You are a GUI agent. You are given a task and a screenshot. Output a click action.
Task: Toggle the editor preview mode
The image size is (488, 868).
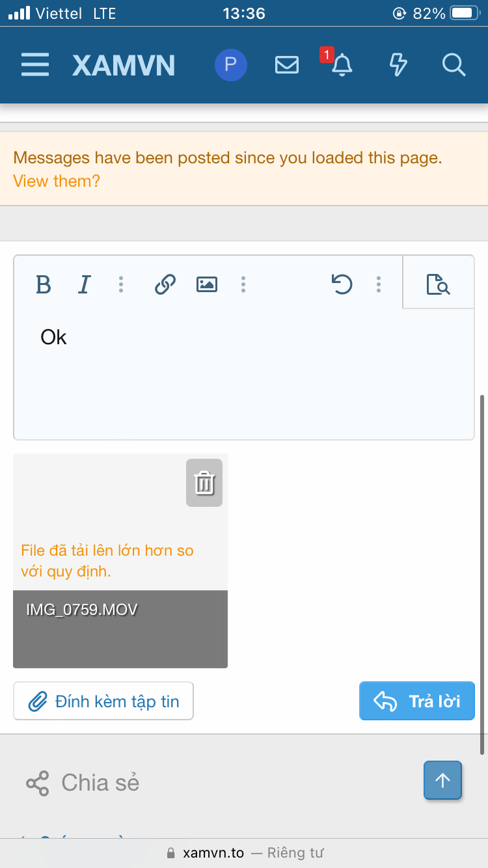[438, 284]
